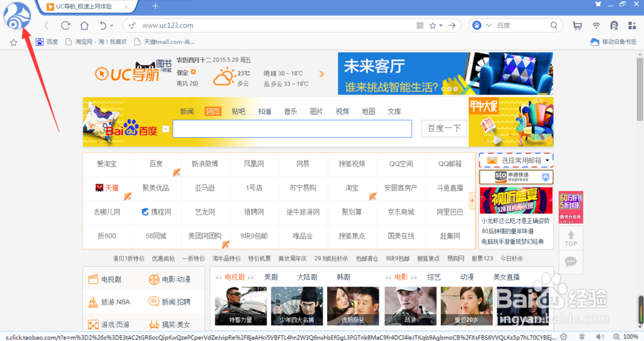This screenshot has width=644, height=341.
Task: Click the 少年四大名捕 video thumbnail
Action: click(x=297, y=306)
